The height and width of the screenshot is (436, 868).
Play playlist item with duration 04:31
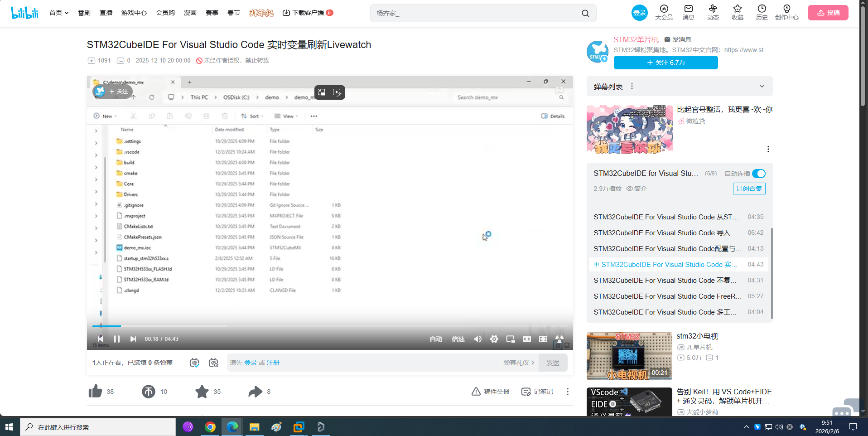679,280
